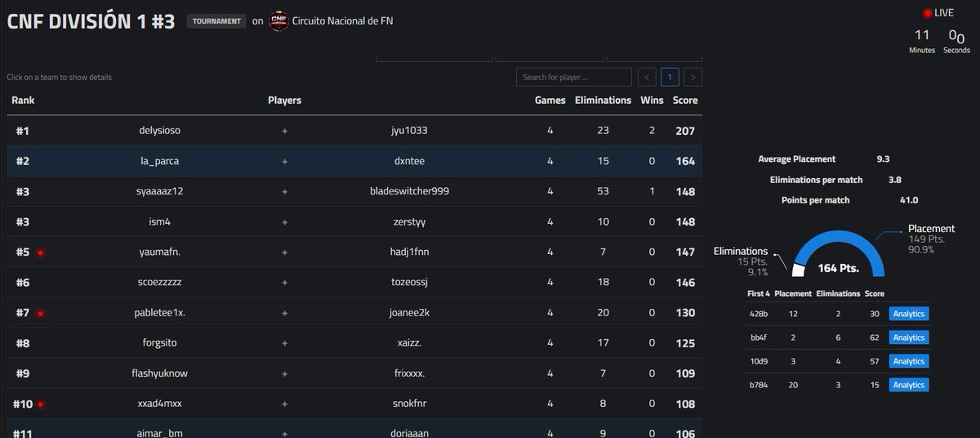Click player name hadj1fnn
Image resolution: width=980 pixels, height=438 pixels.
click(409, 252)
